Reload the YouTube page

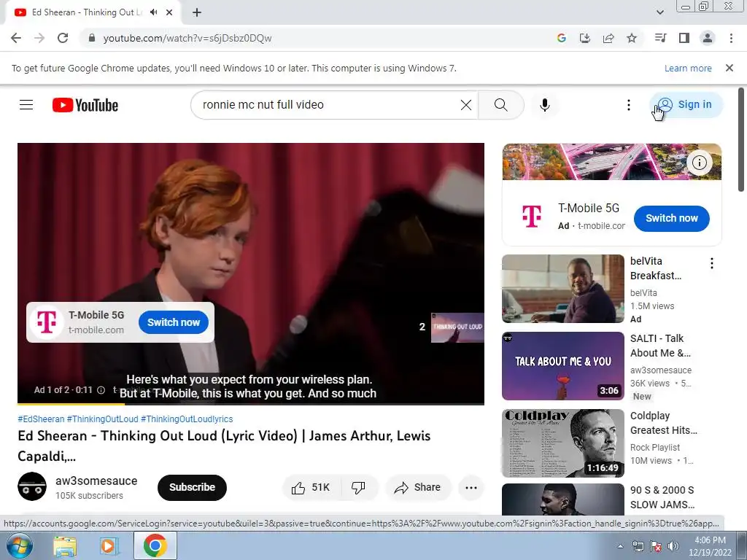(63, 38)
